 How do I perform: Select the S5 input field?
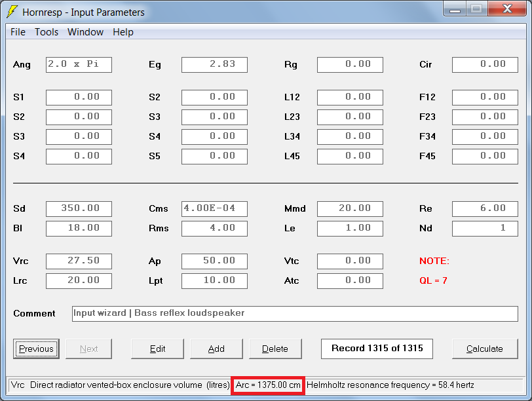pos(214,157)
